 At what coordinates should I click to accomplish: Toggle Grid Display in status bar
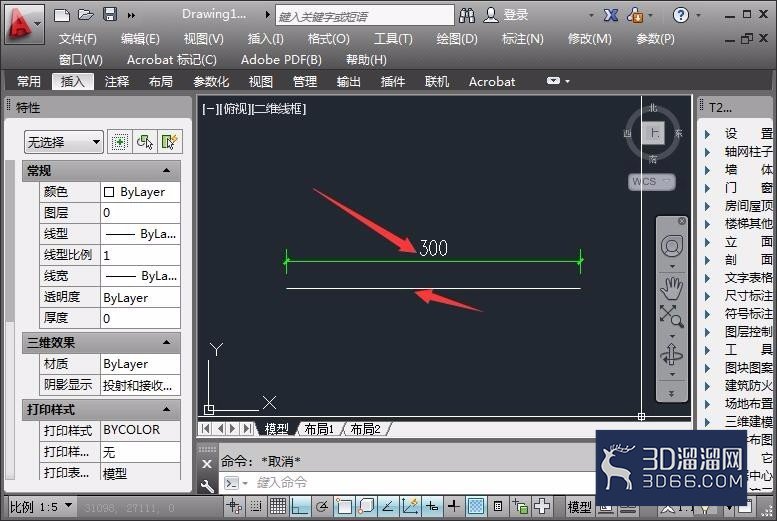tap(278, 506)
